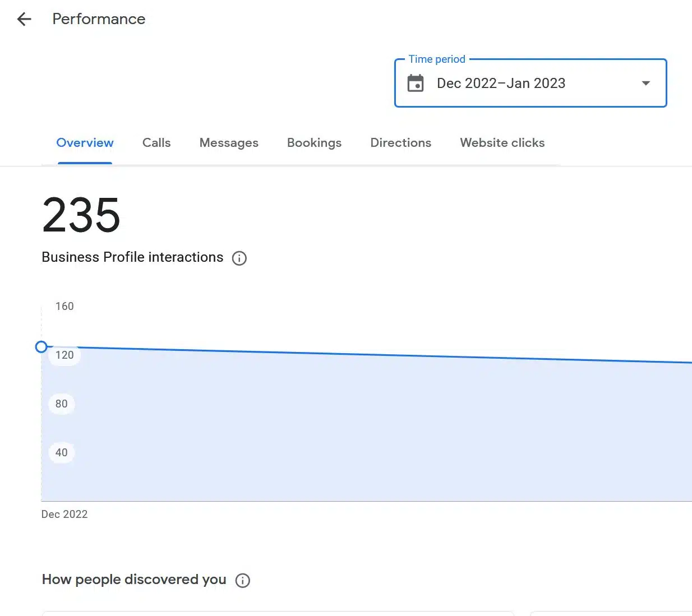This screenshot has width=692, height=616.
Task: Click the 80 axis label
Action: [x=62, y=404]
